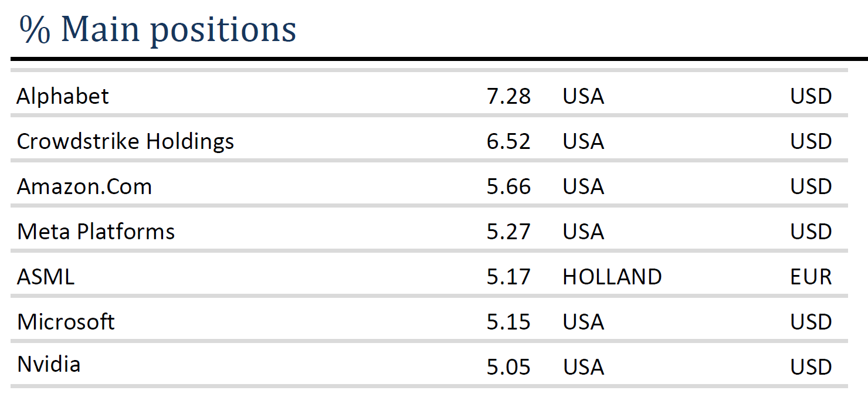The width and height of the screenshot is (868, 404).
Task: Click the Meta Platforms entry
Action: coord(96,232)
